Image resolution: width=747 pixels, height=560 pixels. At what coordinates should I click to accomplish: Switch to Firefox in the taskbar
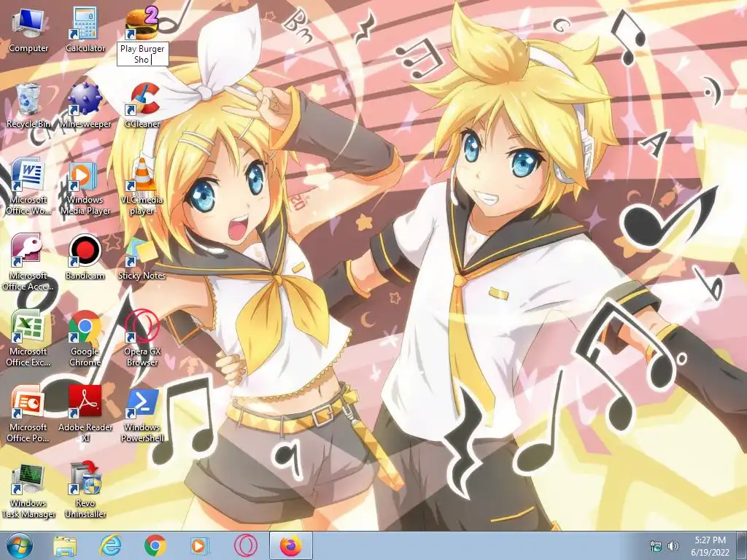(x=290, y=545)
